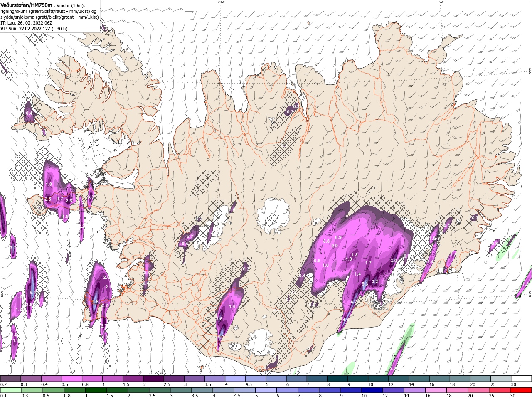Image resolution: width=532 pixels, height=399 pixels.
Task: Click the precipitation value '4.6' near the southeast coast
Action: (346, 320)
